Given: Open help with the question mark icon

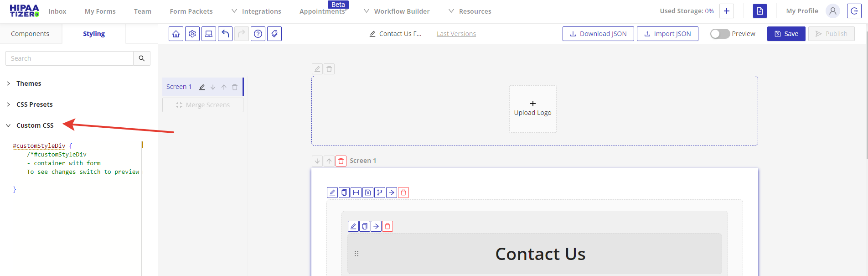Looking at the screenshot, I should [x=258, y=34].
